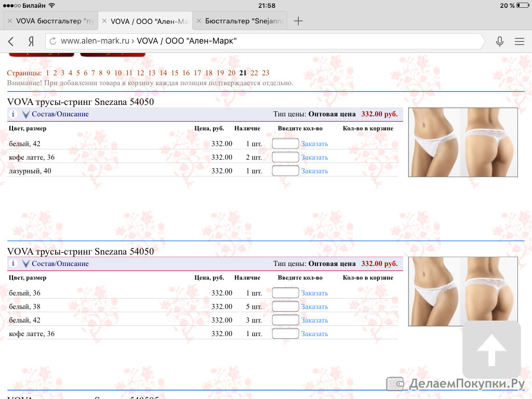Viewport: 532px width, 399px height.
Task: Go to page 15 of the catalog
Action: click(x=175, y=73)
